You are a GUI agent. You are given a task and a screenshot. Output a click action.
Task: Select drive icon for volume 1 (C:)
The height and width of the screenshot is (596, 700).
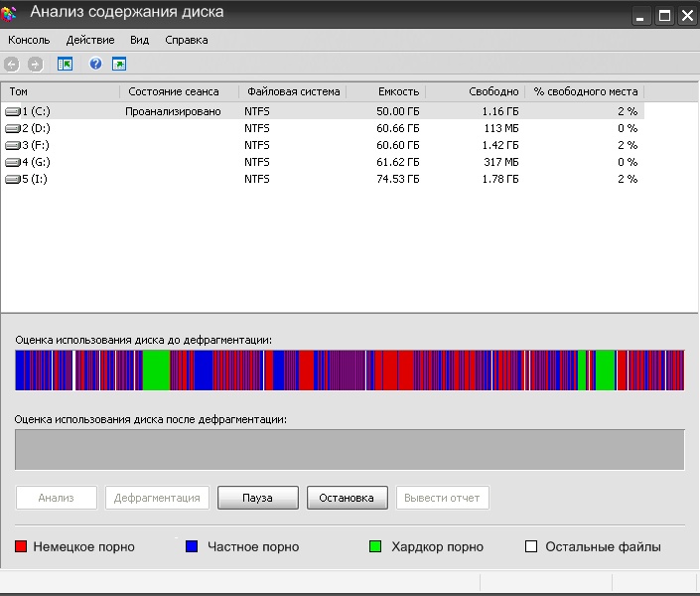tap(13, 111)
